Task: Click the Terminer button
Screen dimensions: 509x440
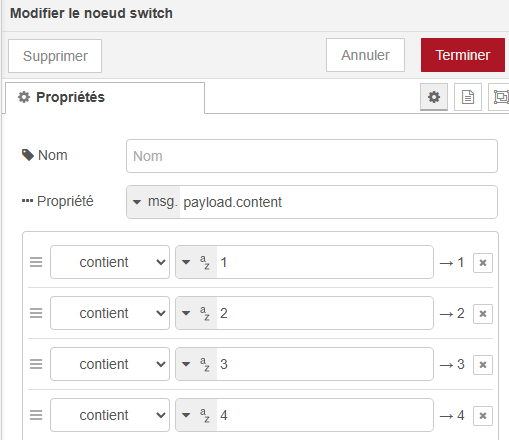Action: (x=463, y=55)
